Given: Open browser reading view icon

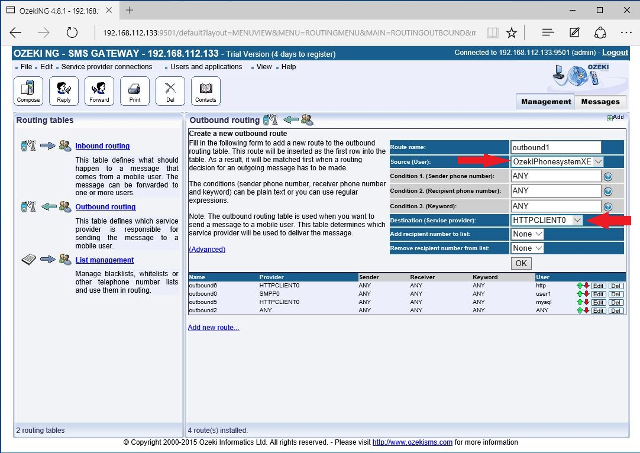Looking at the screenshot, I should [x=493, y=33].
